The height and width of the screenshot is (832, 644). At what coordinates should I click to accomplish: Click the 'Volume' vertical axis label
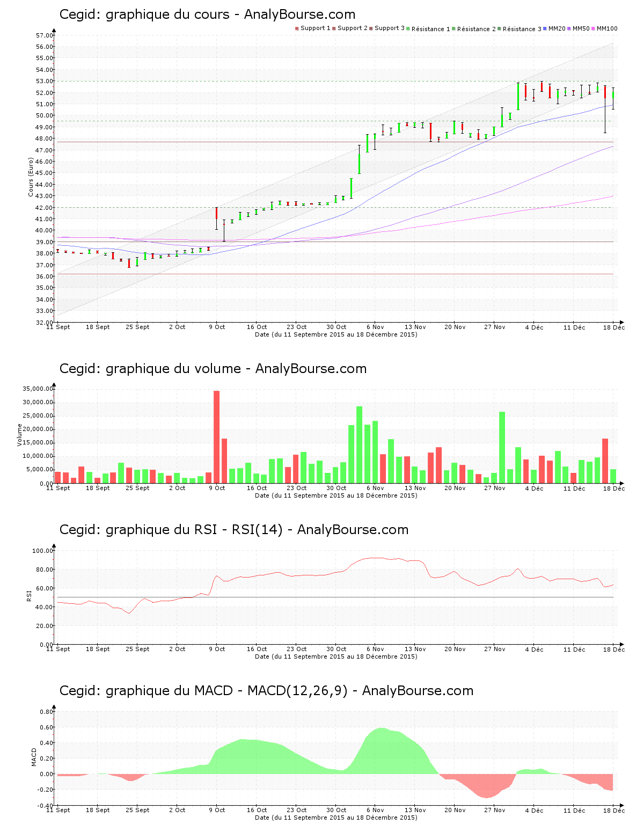pyautogui.click(x=20, y=435)
